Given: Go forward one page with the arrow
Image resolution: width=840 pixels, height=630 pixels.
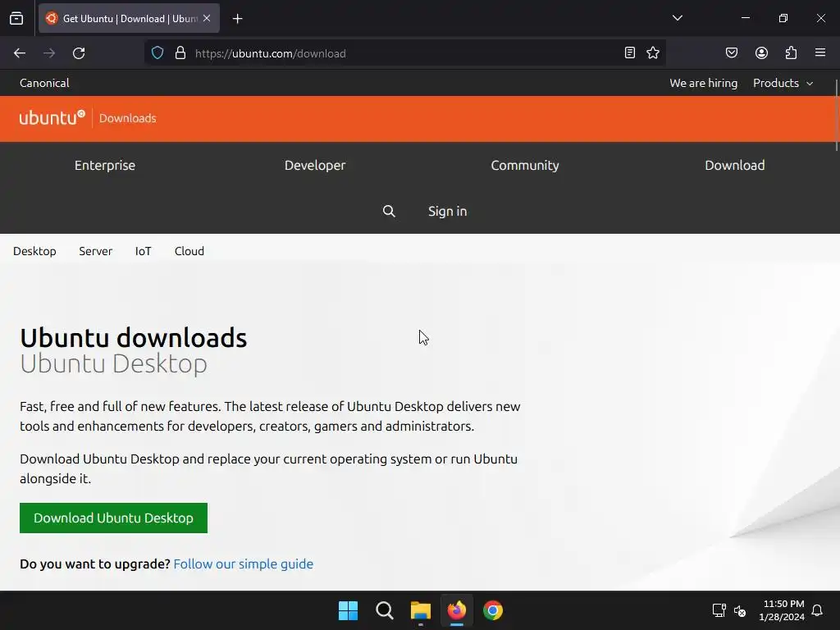Looking at the screenshot, I should 49,53.
